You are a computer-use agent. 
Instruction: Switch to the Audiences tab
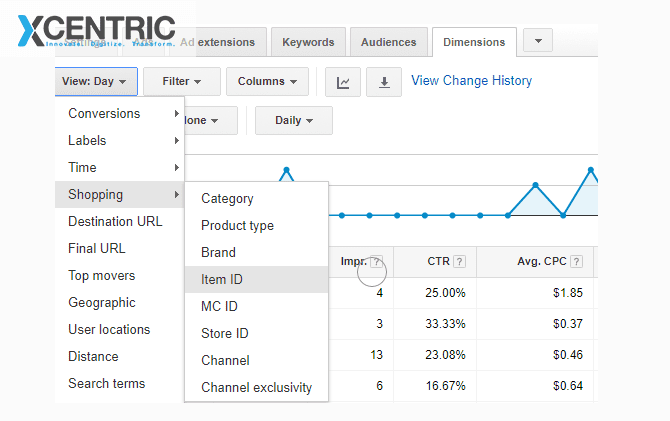point(388,42)
